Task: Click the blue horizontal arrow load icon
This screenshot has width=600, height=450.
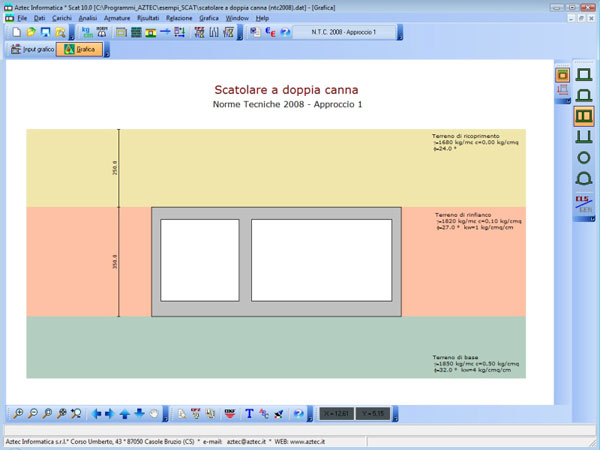Action: (165, 33)
